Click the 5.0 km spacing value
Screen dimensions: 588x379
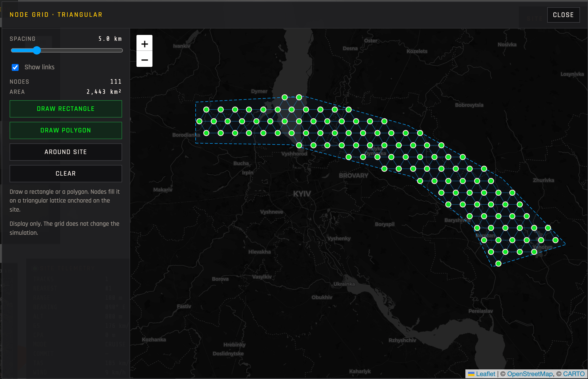click(110, 39)
